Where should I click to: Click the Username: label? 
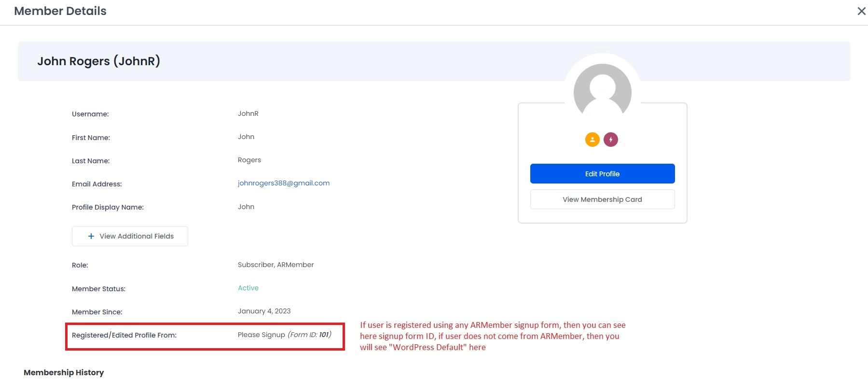click(90, 114)
